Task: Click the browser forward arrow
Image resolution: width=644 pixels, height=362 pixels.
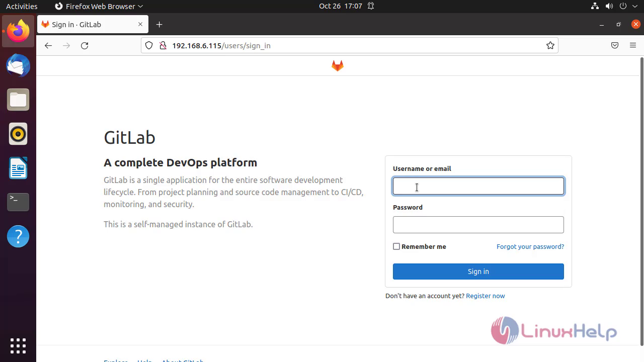Action: pos(66,46)
